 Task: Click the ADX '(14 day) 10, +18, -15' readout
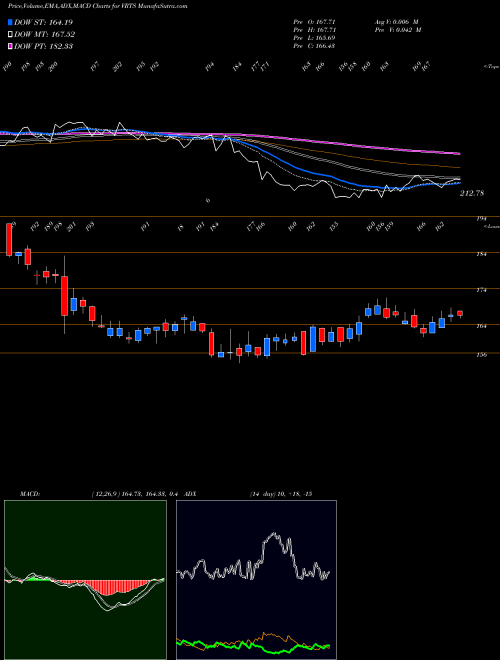coord(281,494)
